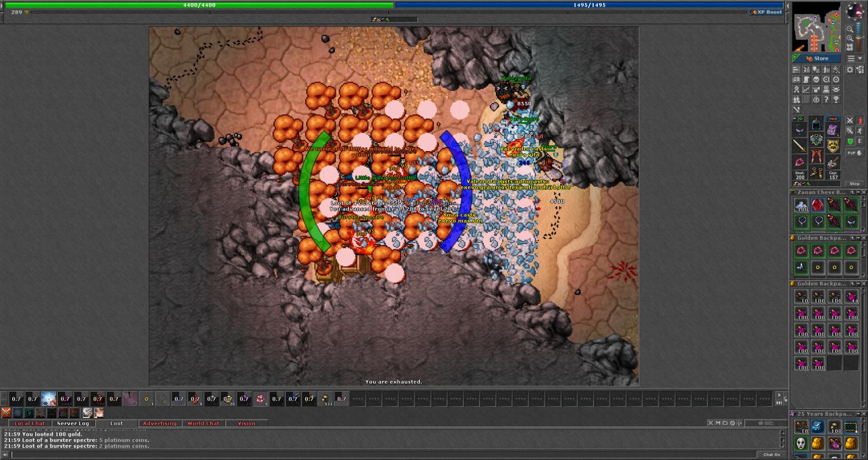Switch to the Vision tab
This screenshot has height=460, width=868.
(x=247, y=424)
